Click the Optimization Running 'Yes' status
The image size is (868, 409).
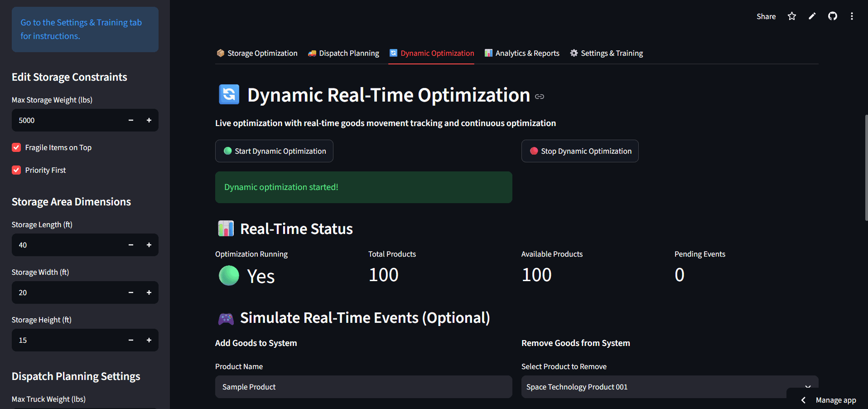pyautogui.click(x=247, y=276)
